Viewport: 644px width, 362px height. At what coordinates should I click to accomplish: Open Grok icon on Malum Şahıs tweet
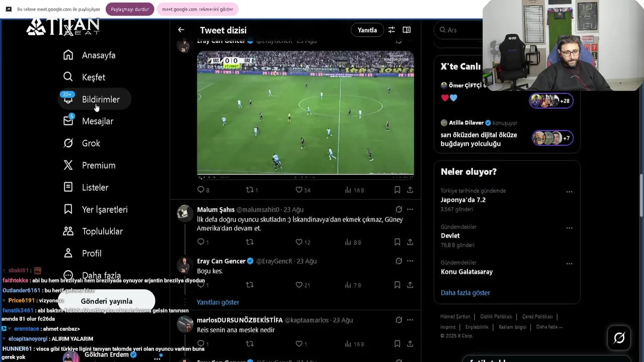point(398,209)
